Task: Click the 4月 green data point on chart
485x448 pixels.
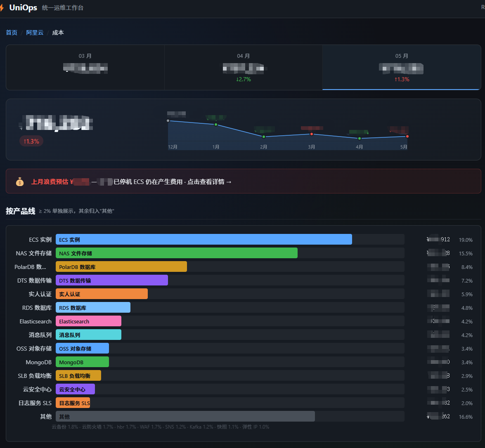Action: pyautogui.click(x=360, y=139)
